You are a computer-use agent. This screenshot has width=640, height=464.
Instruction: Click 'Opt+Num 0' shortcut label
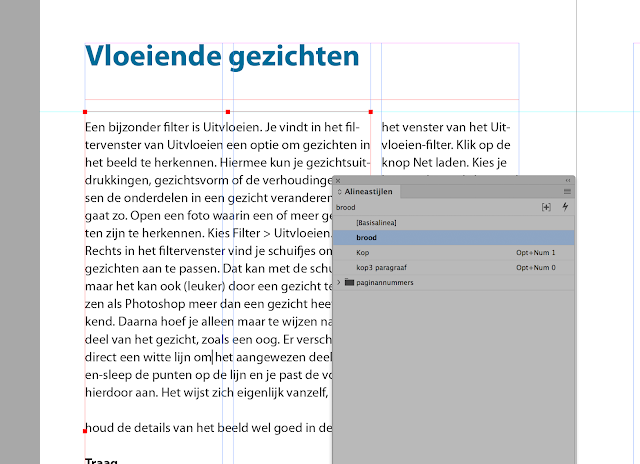tap(536, 268)
